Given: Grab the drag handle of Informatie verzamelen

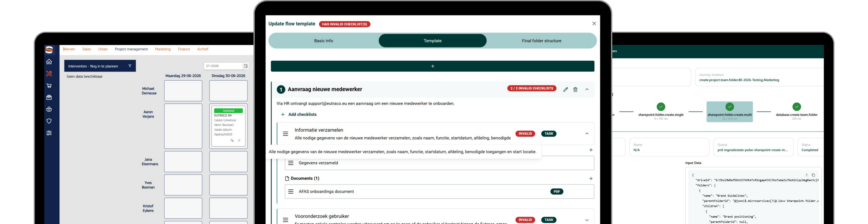Looking at the screenshot, I should (x=285, y=134).
